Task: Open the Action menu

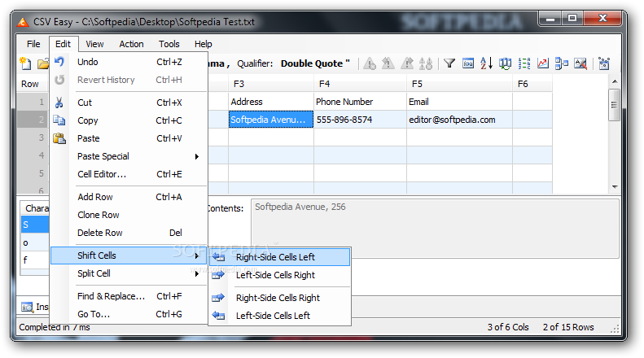Action: pyautogui.click(x=131, y=44)
